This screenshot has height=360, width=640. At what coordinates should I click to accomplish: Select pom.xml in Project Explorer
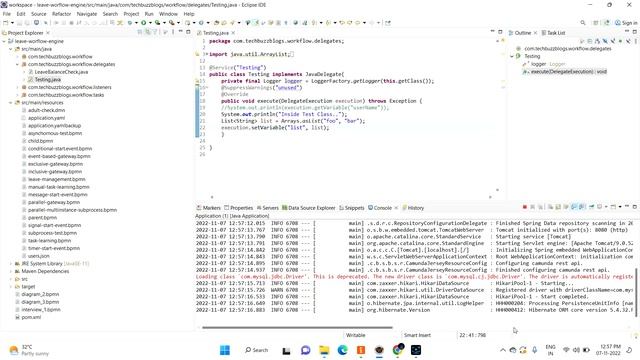click(x=31, y=317)
